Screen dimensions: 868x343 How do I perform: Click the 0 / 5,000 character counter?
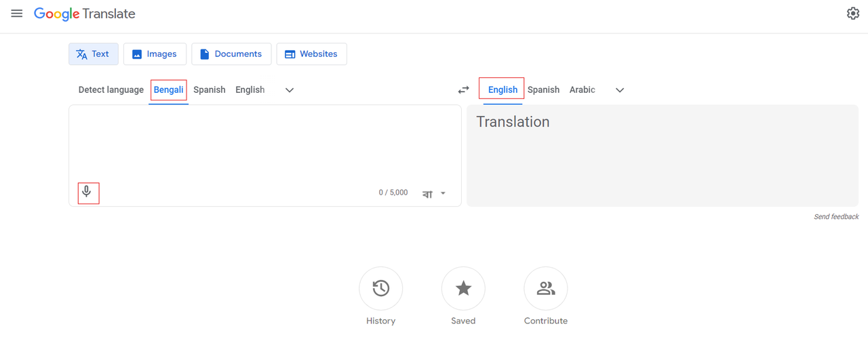pos(393,193)
